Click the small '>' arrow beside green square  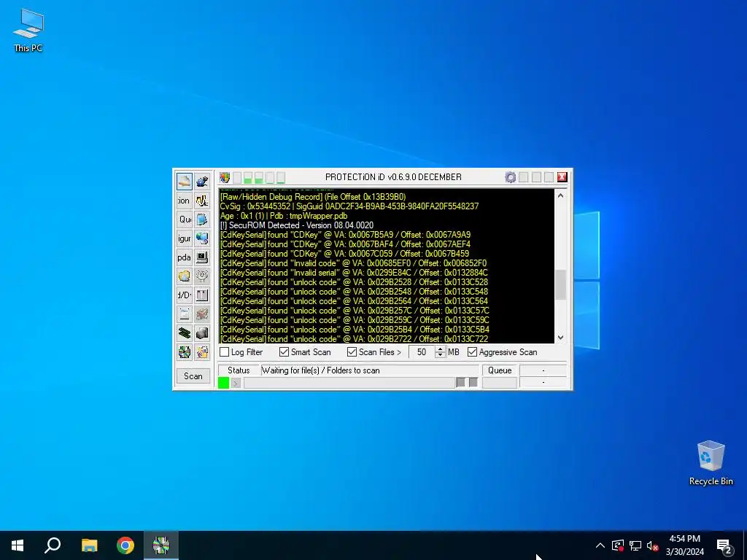(x=236, y=383)
